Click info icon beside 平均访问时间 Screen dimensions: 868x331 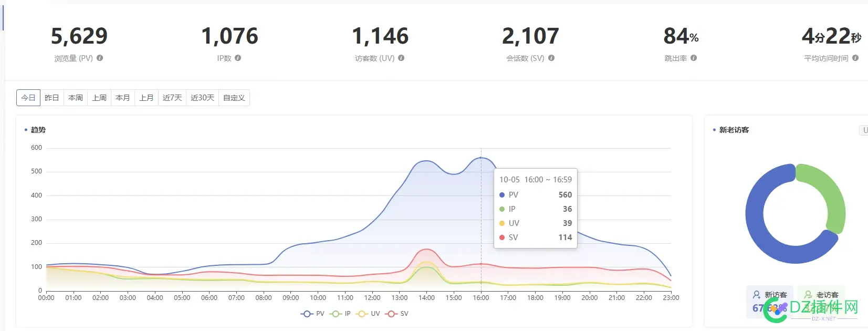[x=855, y=58]
